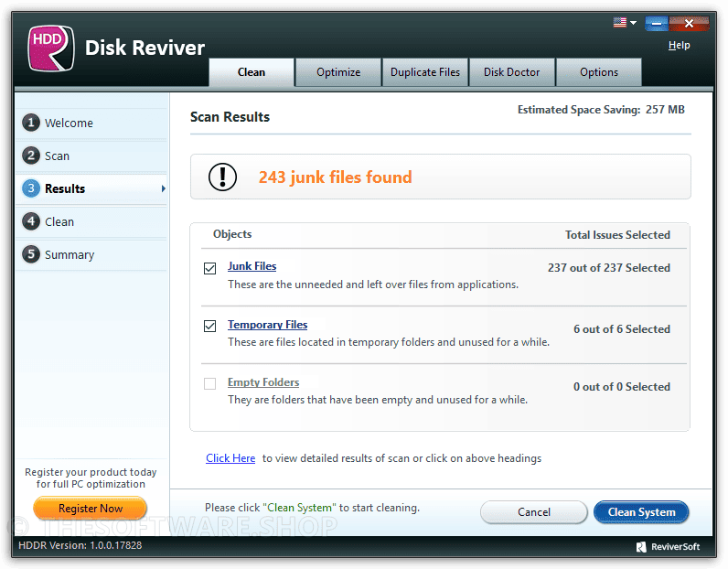Select the Summary step in sidebar

click(91, 254)
